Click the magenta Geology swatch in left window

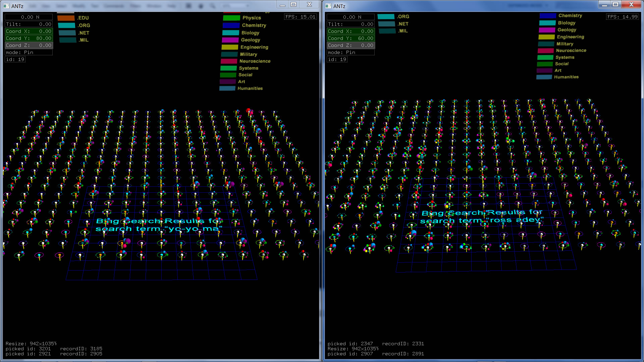pyautogui.click(x=230, y=40)
